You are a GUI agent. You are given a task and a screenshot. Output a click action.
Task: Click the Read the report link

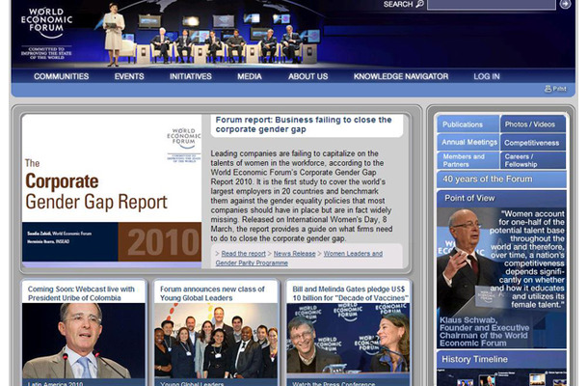[243, 254]
